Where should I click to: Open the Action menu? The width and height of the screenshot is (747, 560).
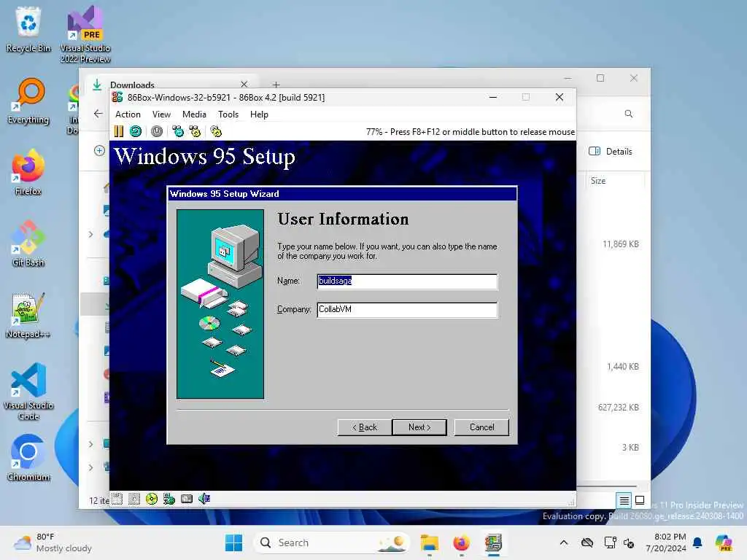click(x=128, y=114)
